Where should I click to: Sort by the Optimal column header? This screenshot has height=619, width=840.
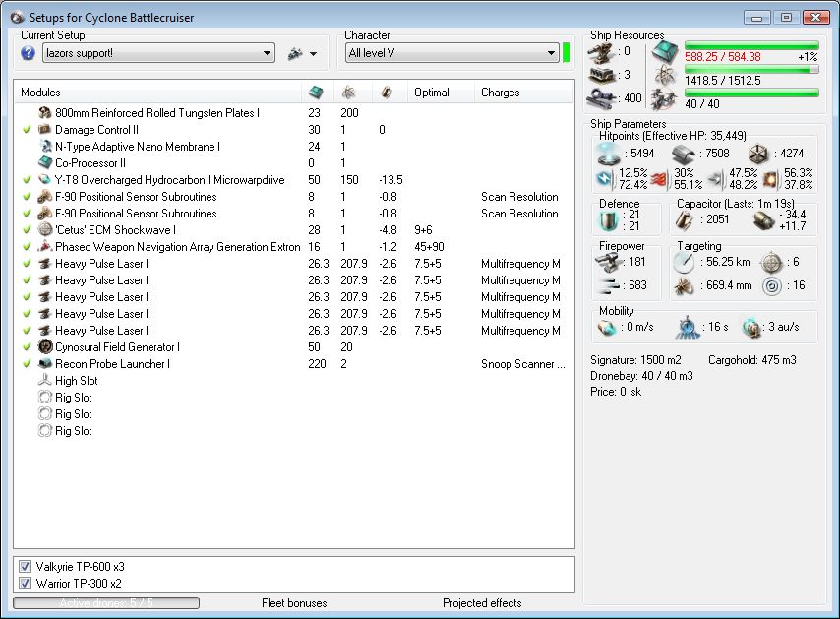coord(441,93)
